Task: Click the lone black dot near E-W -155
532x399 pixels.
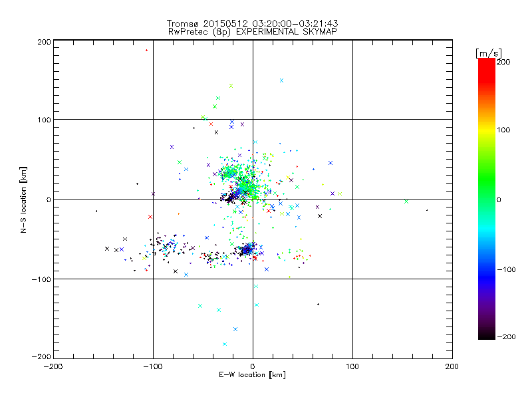Action: pyautogui.click(x=96, y=211)
